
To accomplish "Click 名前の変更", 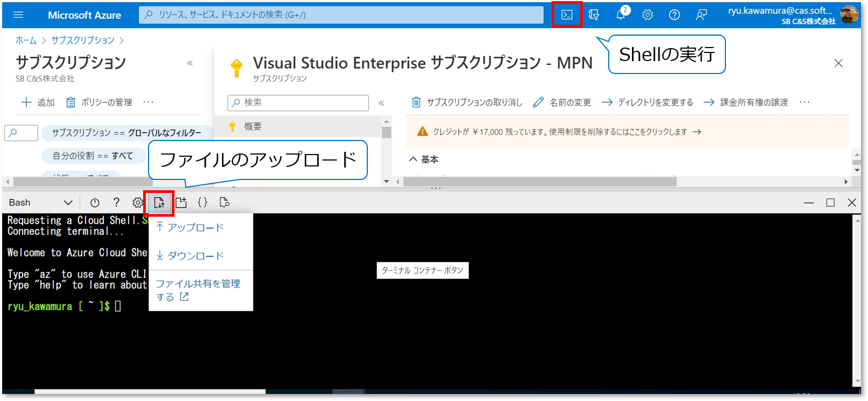I will point(562,102).
